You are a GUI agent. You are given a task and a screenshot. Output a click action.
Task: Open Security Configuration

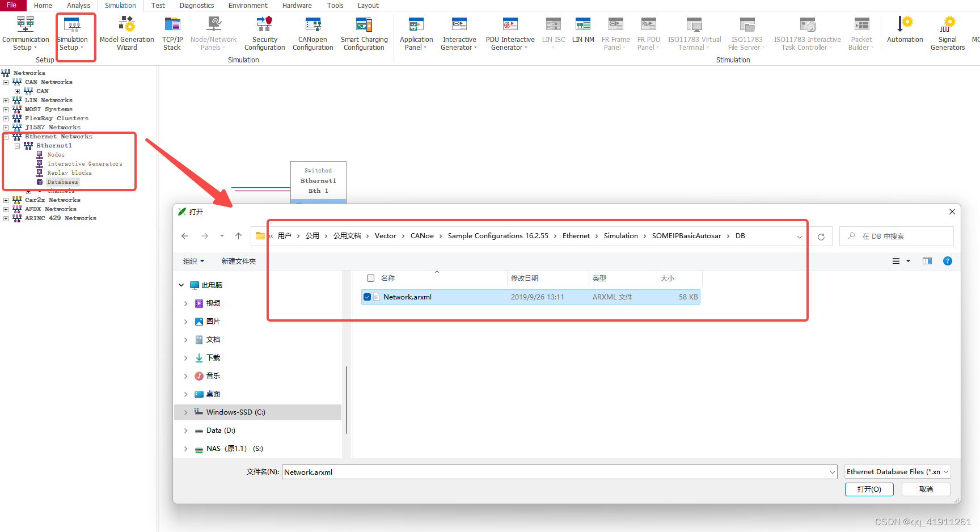pyautogui.click(x=265, y=33)
